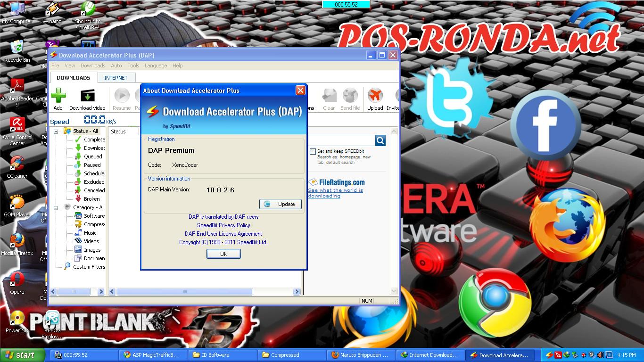The image size is (644, 362).
Task: Open the Send file tool
Action: pyautogui.click(x=350, y=97)
